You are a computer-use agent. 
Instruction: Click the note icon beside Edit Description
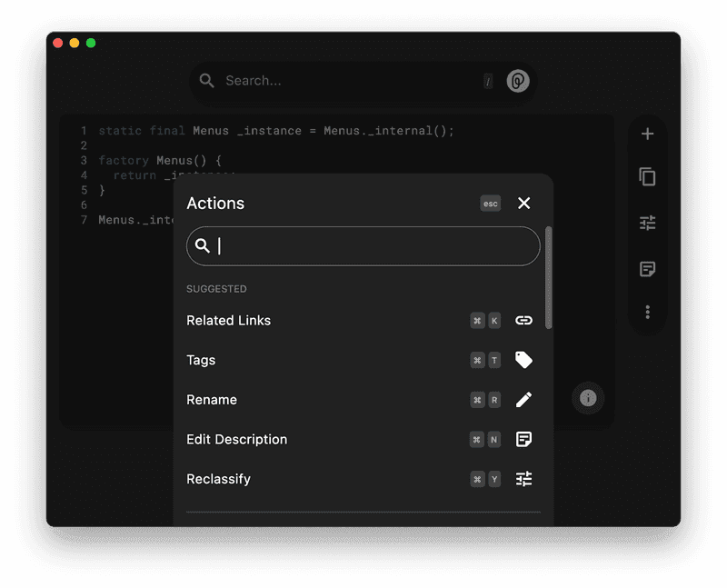[523, 439]
